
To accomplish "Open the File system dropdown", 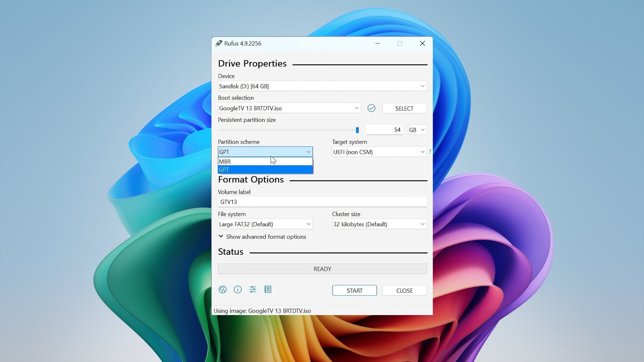I will [265, 224].
